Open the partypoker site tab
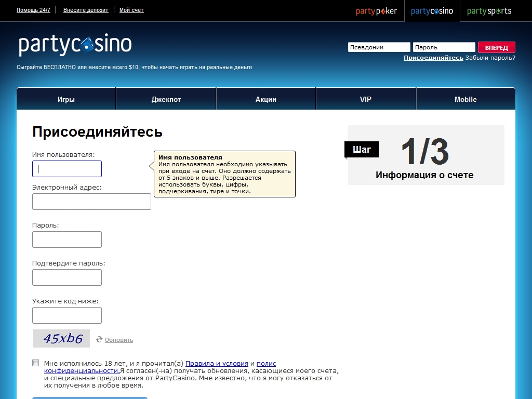The height and width of the screenshot is (399, 532). [376, 11]
